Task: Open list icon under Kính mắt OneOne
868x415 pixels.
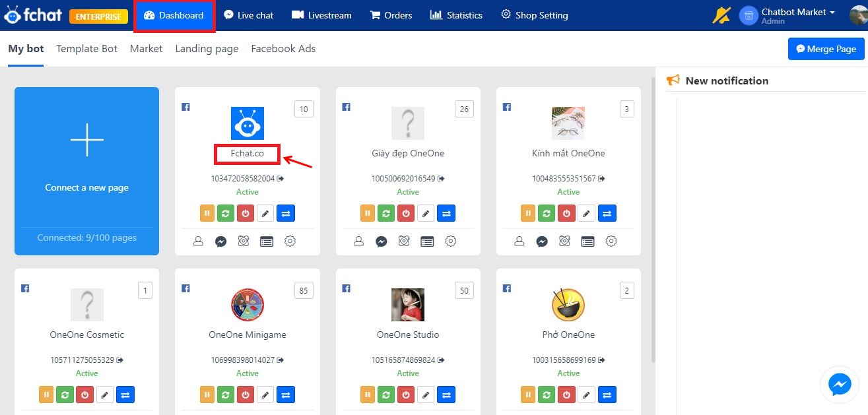Action: (x=587, y=241)
